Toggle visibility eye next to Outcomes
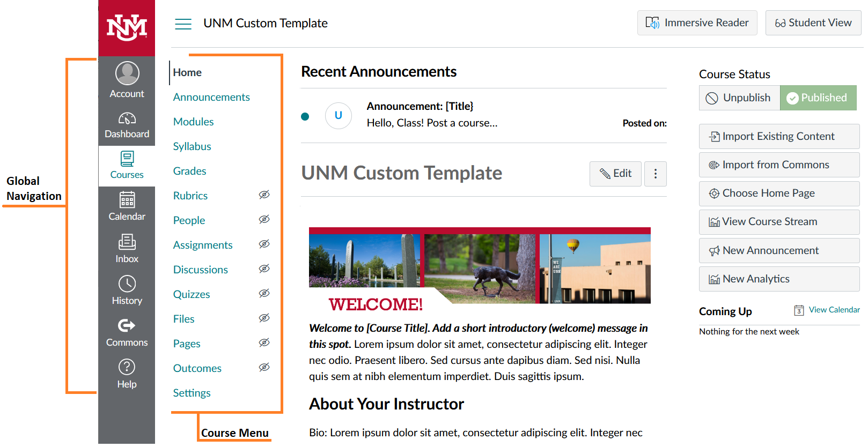This screenshot has height=447, width=868. click(x=264, y=367)
